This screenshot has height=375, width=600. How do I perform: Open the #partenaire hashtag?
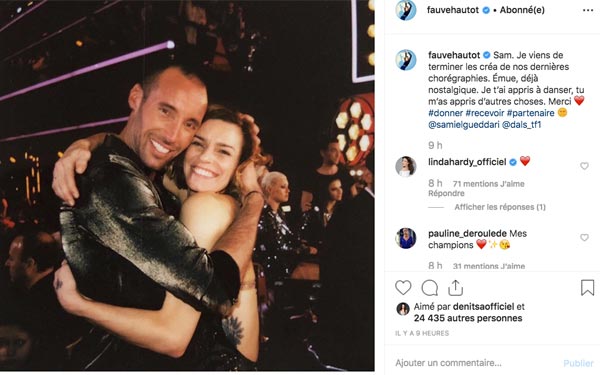530,113
